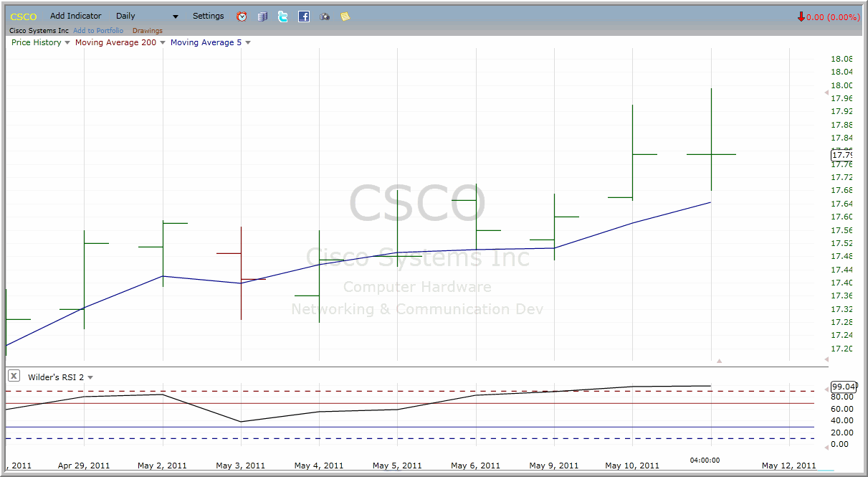Share chart via Facebook icon
Screen dimensions: 868x477
pos(304,16)
